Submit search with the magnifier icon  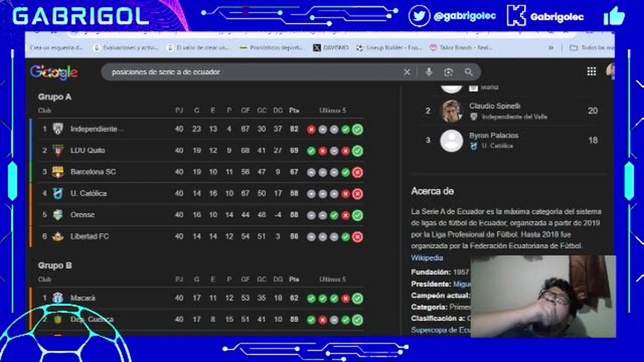469,72
